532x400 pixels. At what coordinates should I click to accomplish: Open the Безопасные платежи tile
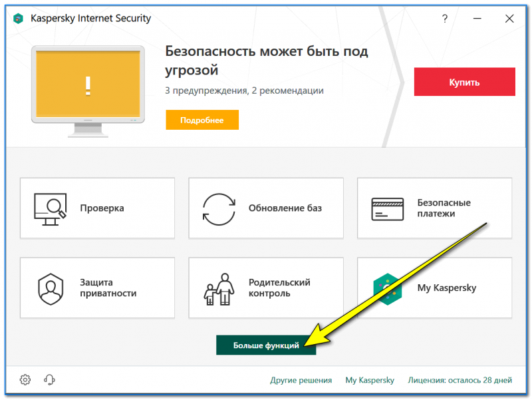tap(435, 208)
